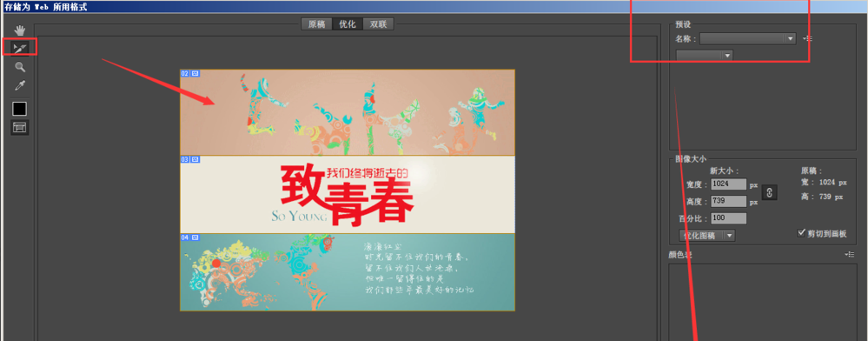Switch to the 双联 tab

(378, 23)
